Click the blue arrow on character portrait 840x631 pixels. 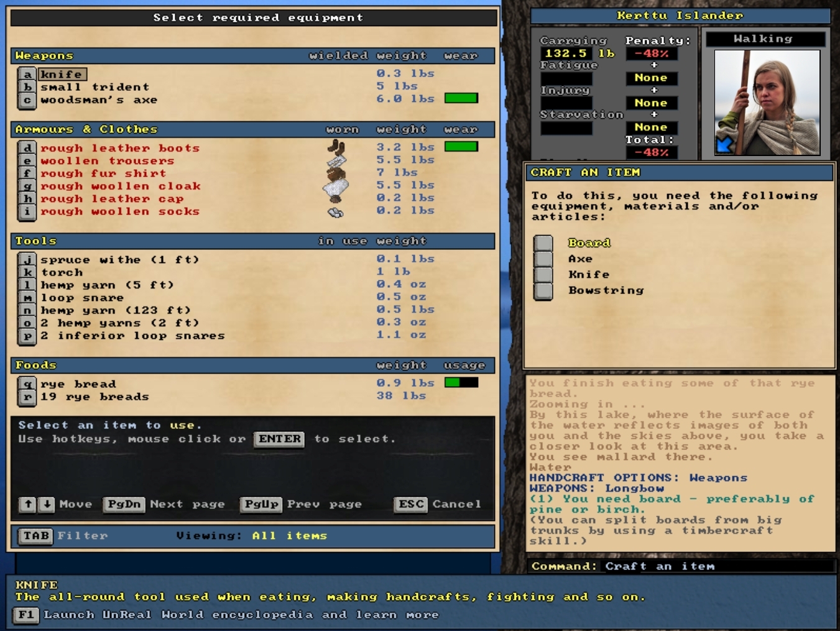tap(725, 145)
